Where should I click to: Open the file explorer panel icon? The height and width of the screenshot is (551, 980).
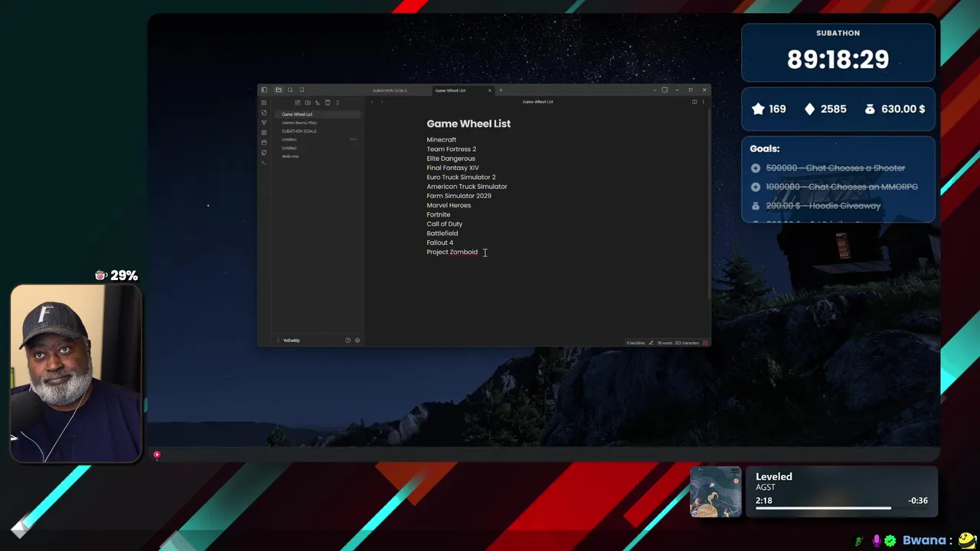click(x=279, y=90)
